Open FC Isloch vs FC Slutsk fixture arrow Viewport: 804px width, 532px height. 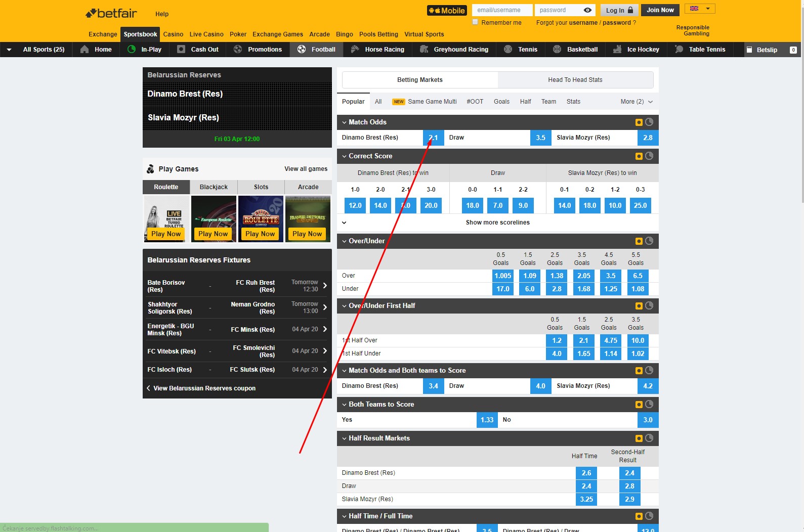coord(325,370)
